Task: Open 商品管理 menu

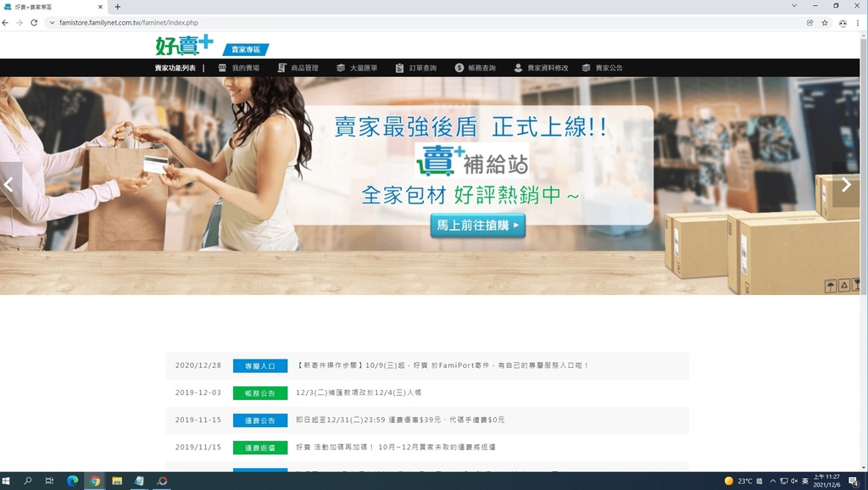Action: (298, 68)
